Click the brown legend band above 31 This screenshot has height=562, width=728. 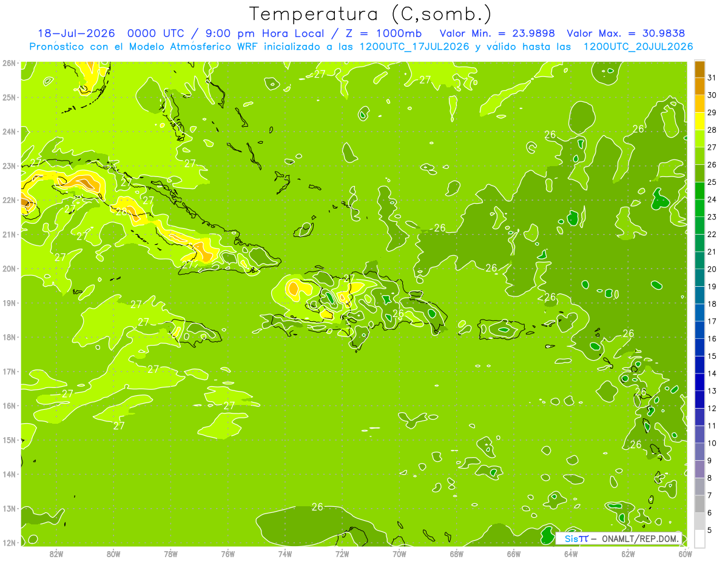pos(699,69)
